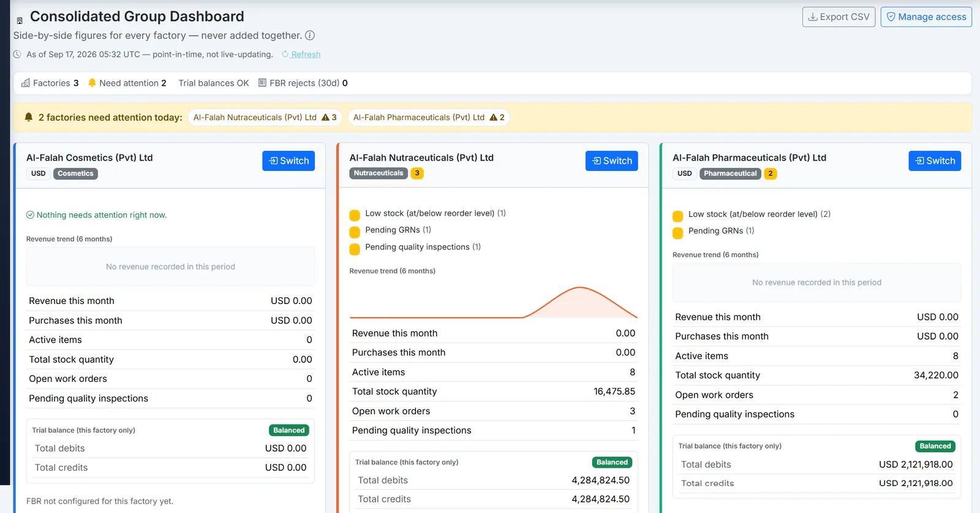Select the Al-Falah Pharmaceuticals attention chip
The height and width of the screenshot is (513, 980).
(x=429, y=117)
